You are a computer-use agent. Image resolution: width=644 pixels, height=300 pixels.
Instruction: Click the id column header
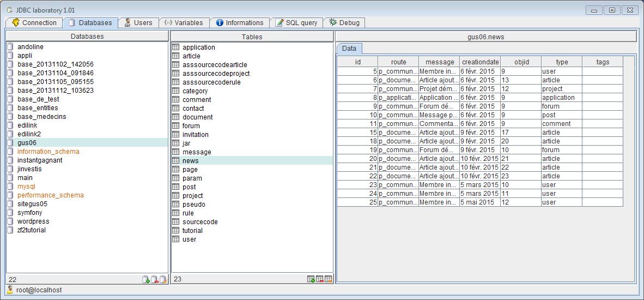point(357,62)
